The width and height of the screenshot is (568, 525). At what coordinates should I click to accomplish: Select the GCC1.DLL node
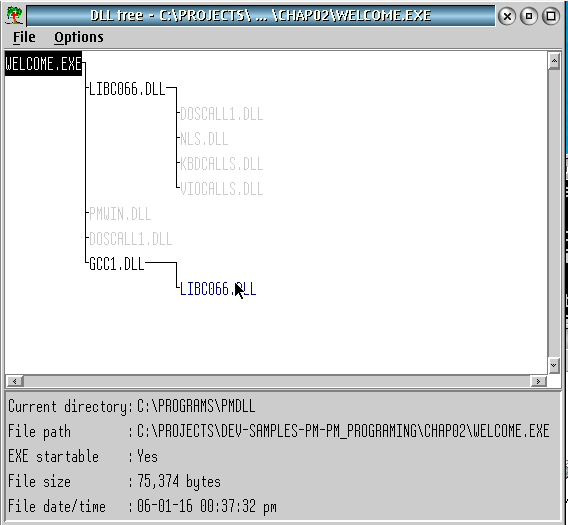117,264
